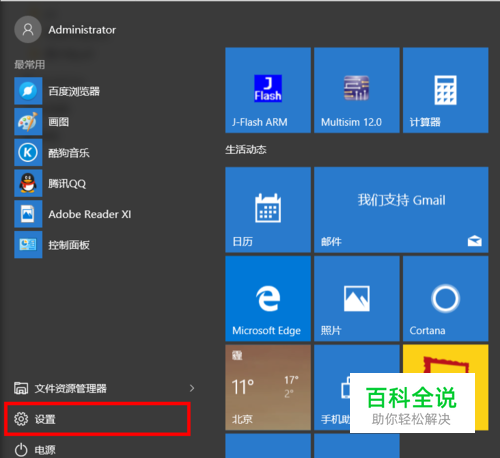Expand the 文件资源管理器 chevron arrow
Image resolution: width=500 pixels, height=458 pixels.
point(192,388)
